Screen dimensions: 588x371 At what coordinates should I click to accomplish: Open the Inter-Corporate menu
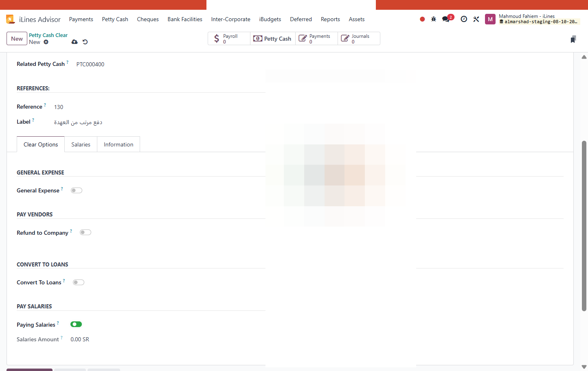pyautogui.click(x=231, y=19)
